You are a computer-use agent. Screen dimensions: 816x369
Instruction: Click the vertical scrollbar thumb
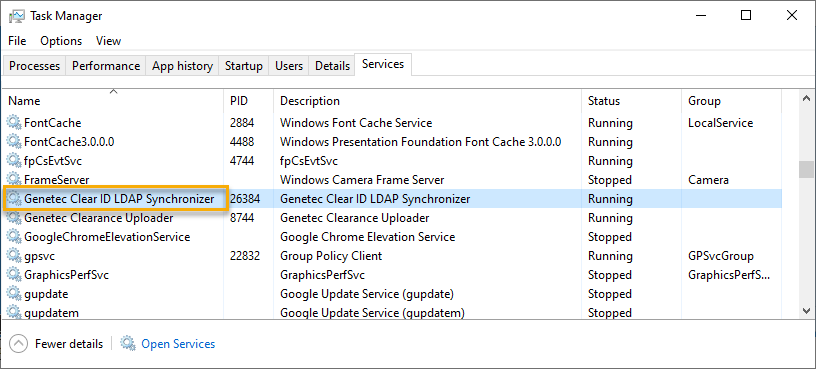807,169
